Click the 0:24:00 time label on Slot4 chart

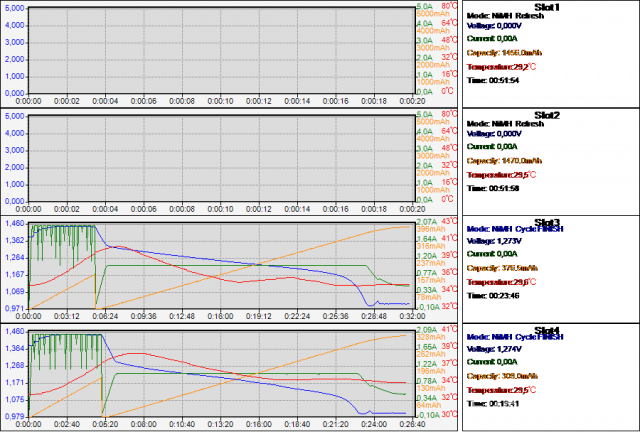(x=374, y=424)
